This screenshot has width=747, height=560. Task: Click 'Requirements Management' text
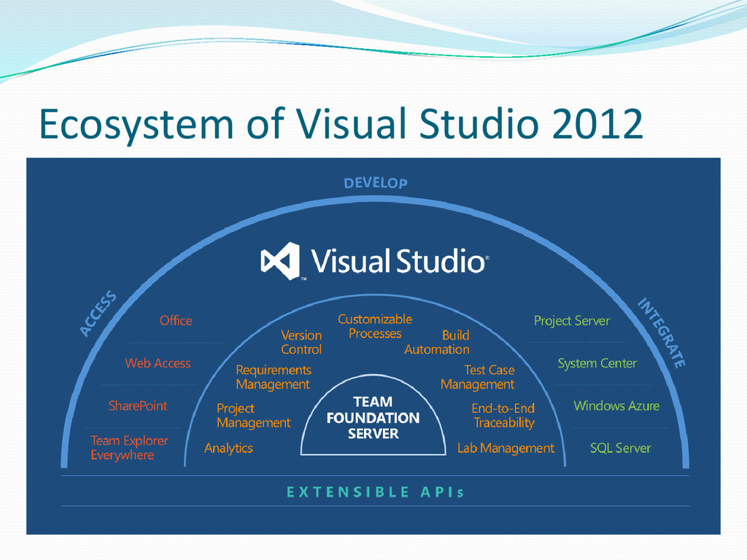(x=274, y=377)
